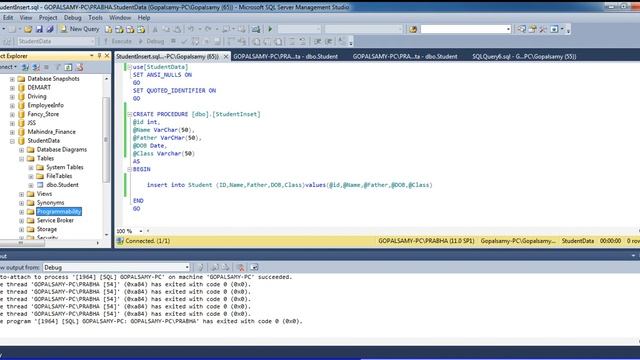Viewport: 640px width, 360px height.
Task: Expand the Fancy_Store database node
Action: (x=12, y=114)
